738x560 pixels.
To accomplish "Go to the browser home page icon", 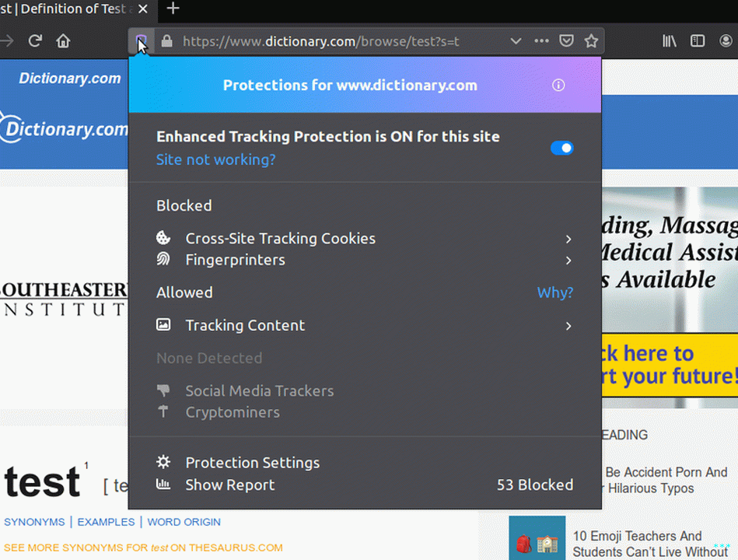I will (64, 41).
